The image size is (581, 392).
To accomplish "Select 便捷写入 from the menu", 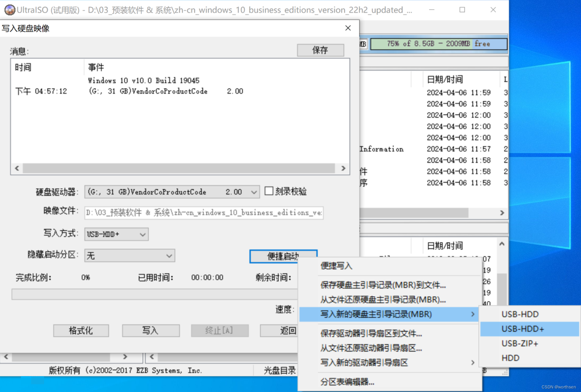I will (x=389, y=266).
